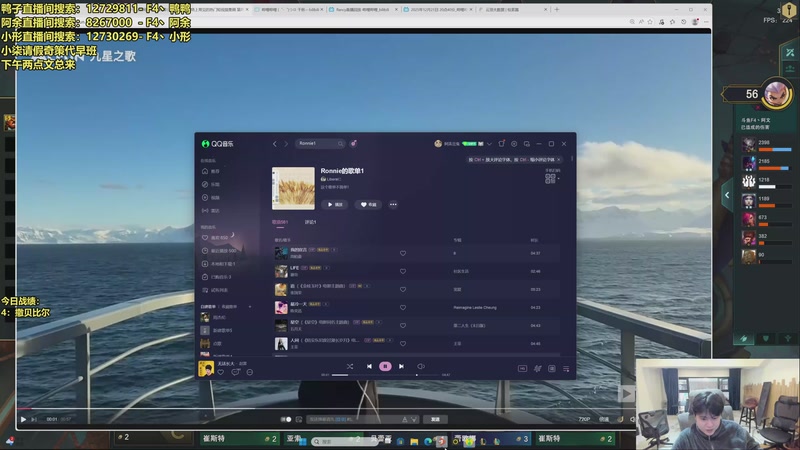This screenshot has width=800, height=450.
Task: Click the Ronnie playlist cover artwork
Action: 293,188
